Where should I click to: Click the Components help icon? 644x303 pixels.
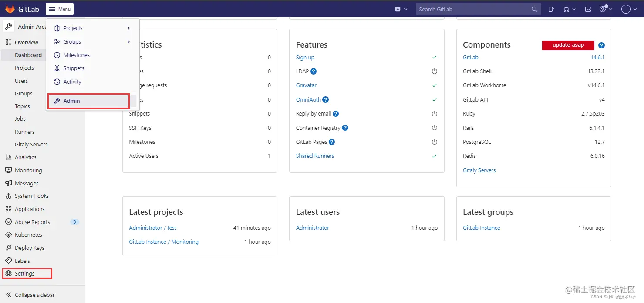pos(601,45)
